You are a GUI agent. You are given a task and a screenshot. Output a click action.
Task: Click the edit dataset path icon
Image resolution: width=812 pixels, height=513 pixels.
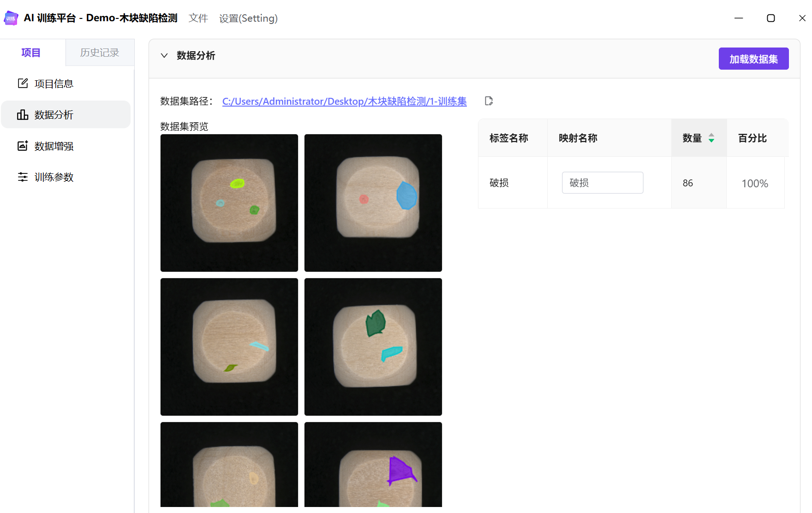pos(489,101)
